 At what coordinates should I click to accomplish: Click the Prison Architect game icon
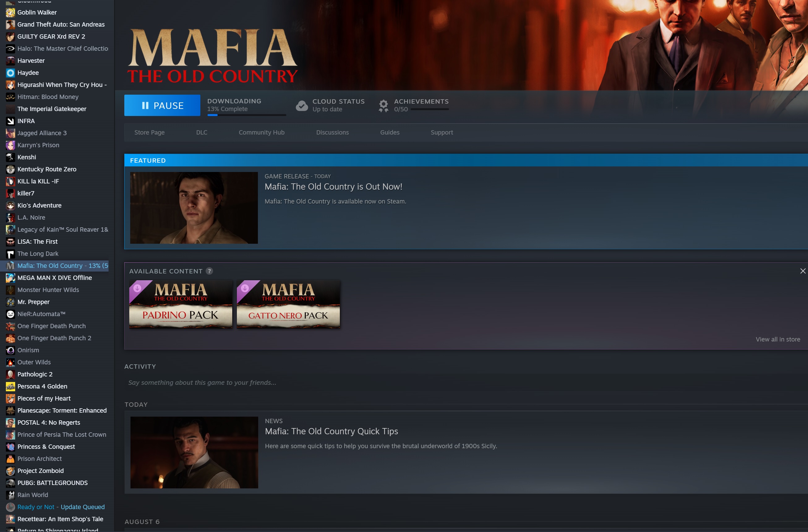click(x=11, y=459)
